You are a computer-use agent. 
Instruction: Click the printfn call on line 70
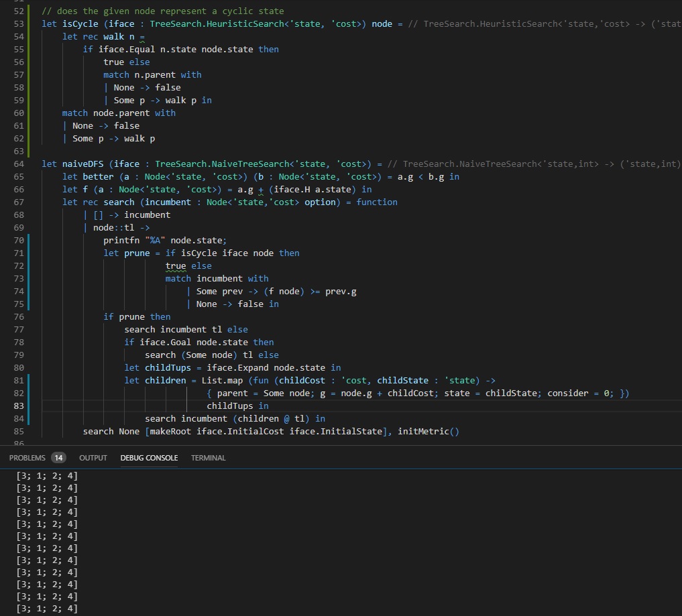[121, 241]
